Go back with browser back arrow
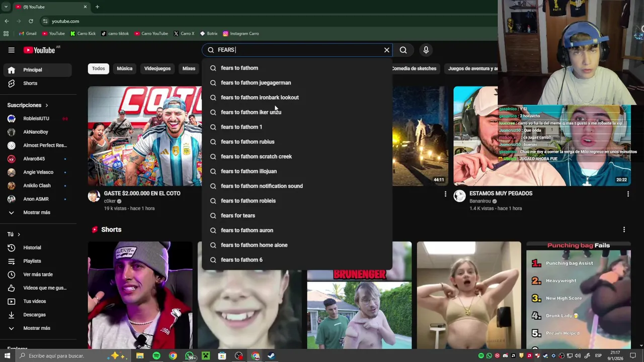644x362 pixels. tap(7, 21)
